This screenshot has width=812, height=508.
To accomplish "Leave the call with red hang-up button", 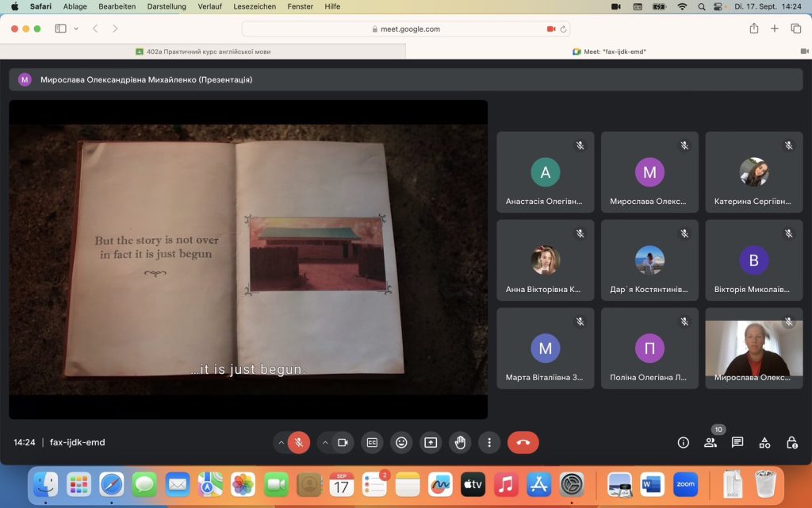I will click(x=523, y=442).
